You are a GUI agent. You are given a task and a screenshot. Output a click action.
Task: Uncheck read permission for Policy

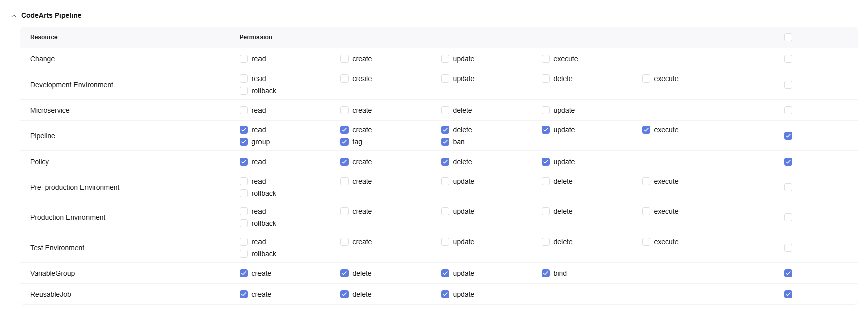click(244, 162)
